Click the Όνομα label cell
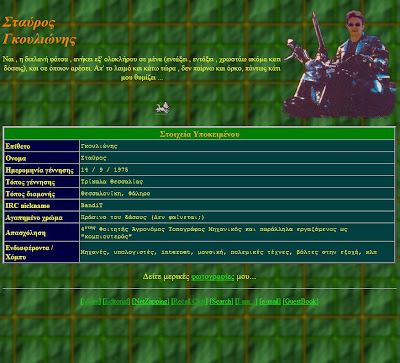Viewport: 400px width, 363px height. pos(42,158)
